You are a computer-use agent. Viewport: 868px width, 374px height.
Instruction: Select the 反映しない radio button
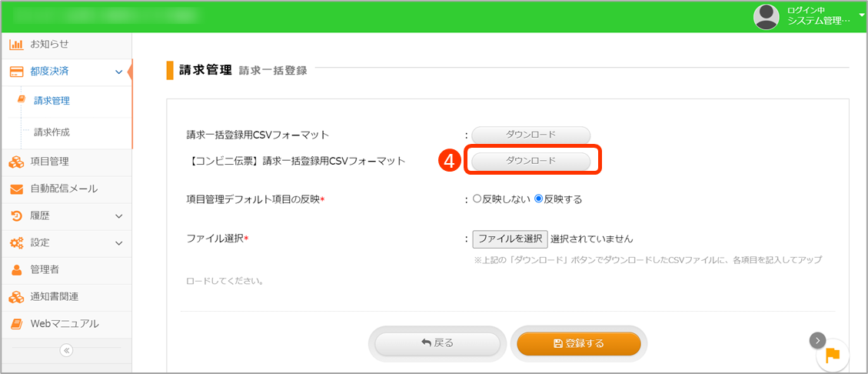[477, 199]
